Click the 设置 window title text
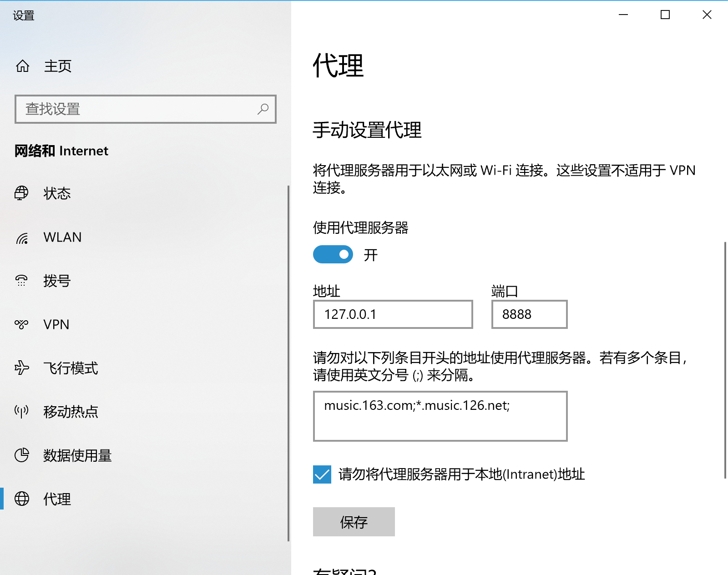The width and height of the screenshot is (728, 575). click(24, 16)
